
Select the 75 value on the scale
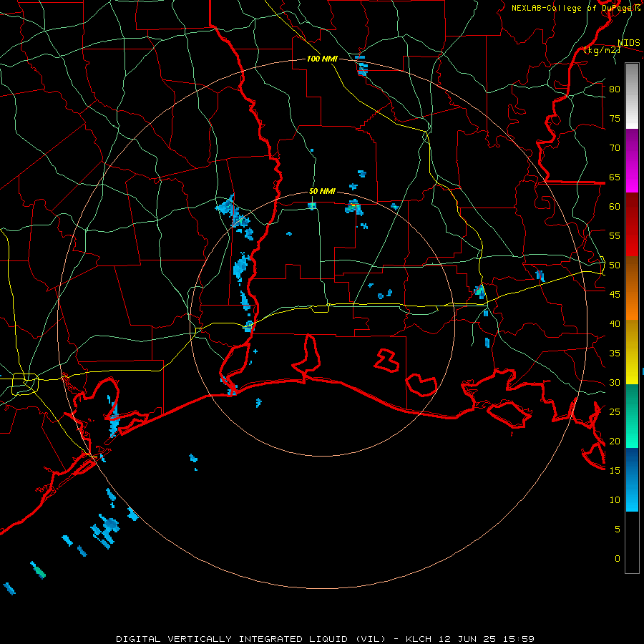[x=615, y=118]
